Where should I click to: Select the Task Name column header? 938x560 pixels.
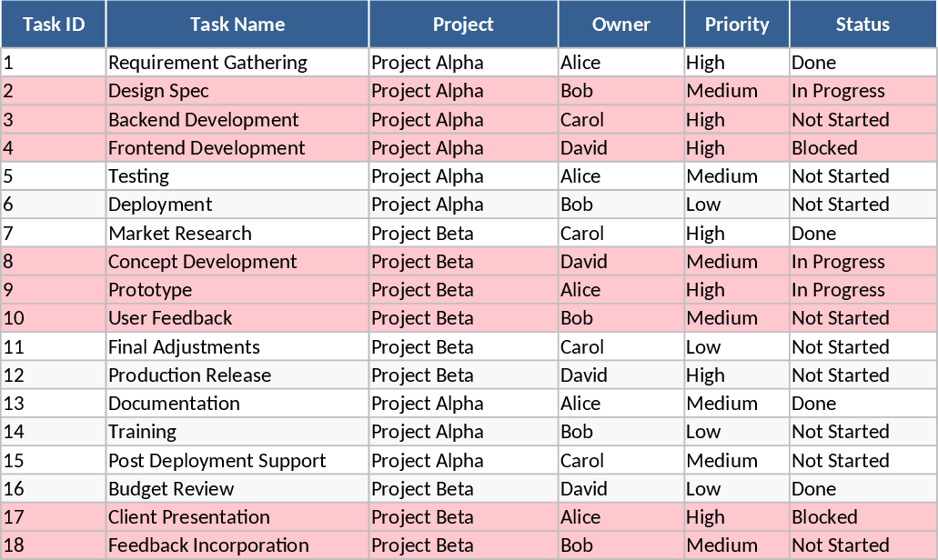point(237,25)
